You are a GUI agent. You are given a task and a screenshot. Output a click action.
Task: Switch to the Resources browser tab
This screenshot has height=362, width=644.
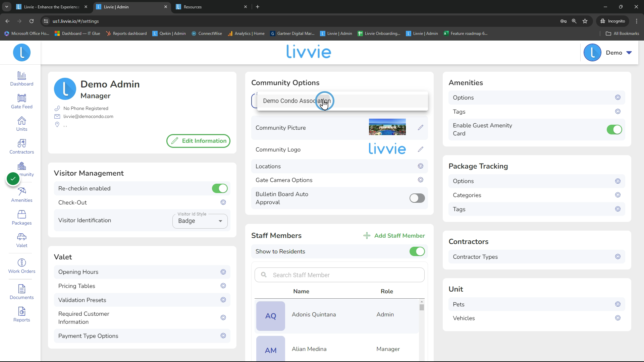(212, 7)
